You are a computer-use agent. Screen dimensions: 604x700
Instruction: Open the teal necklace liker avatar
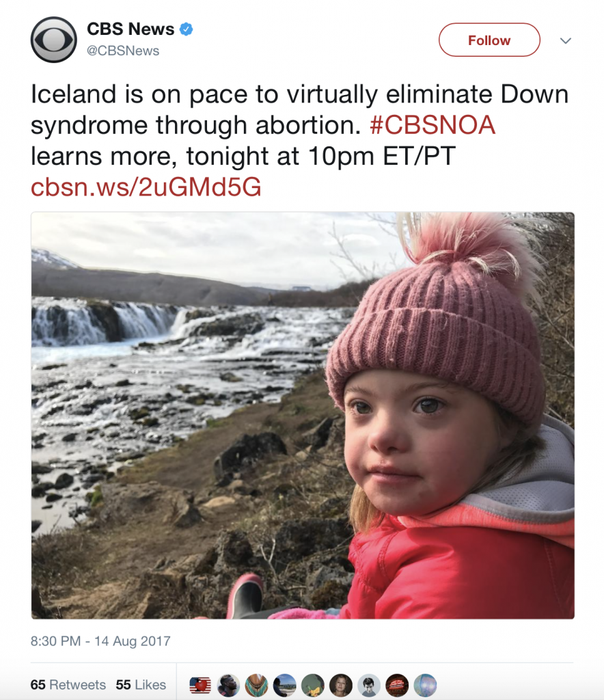pos(256,685)
